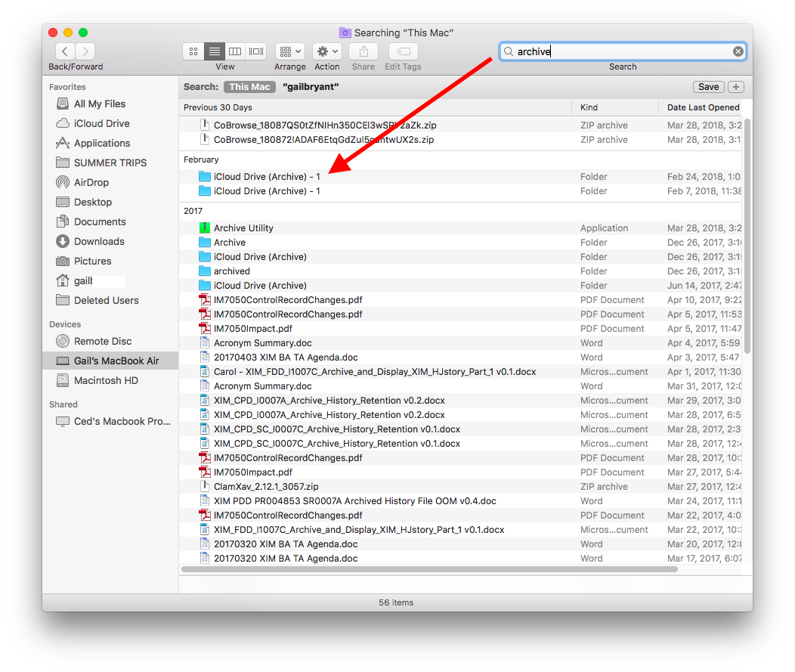This screenshot has height=672, width=795.
Task: Select iCloud Drive (Archive) - 1 opened Feb 7
Action: [x=460, y=191]
